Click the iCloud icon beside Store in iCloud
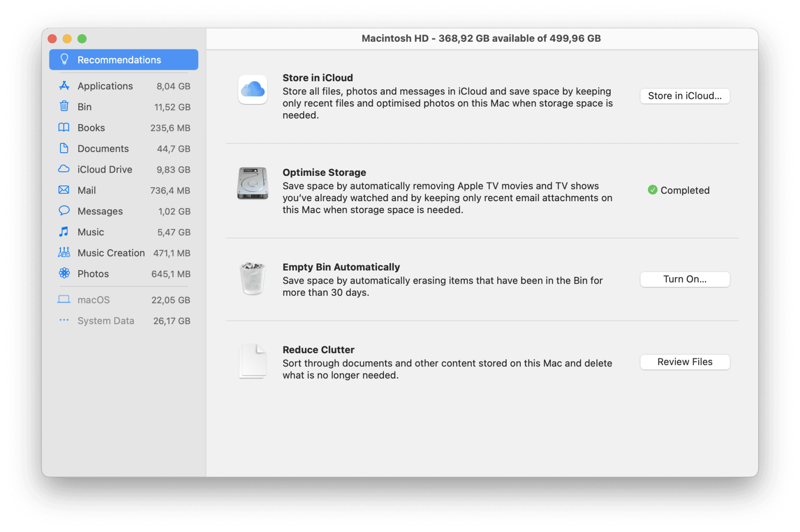Image resolution: width=800 pixels, height=532 pixels. click(x=252, y=90)
